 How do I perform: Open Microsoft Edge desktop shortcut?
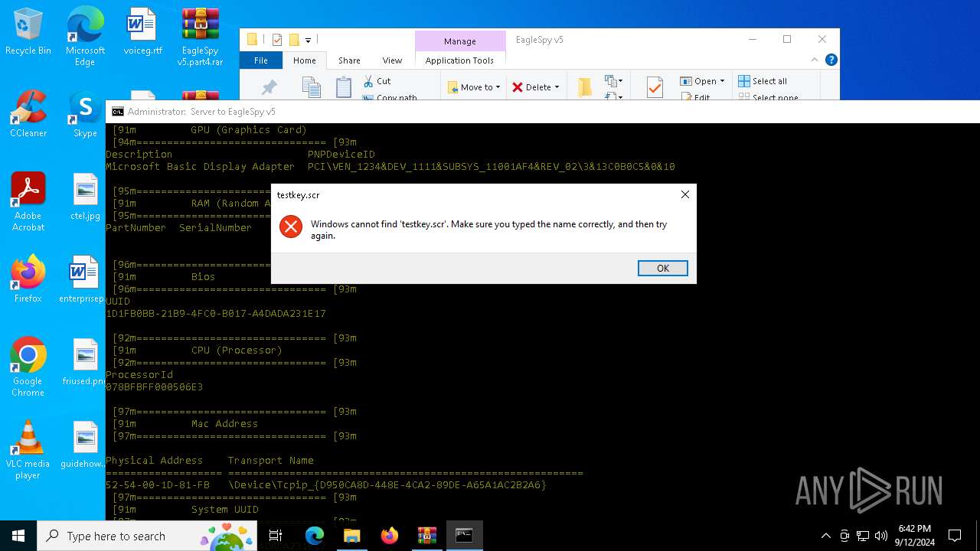pyautogui.click(x=85, y=36)
